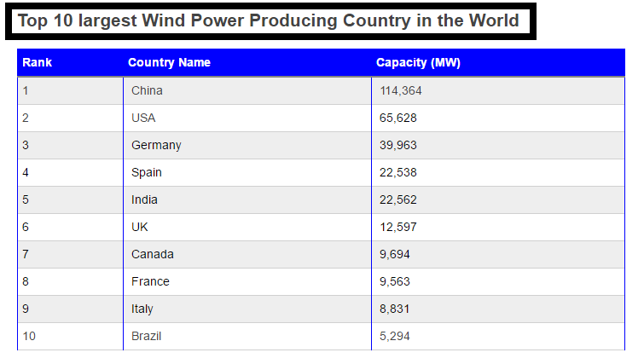Click rank number in Germany's row
This screenshot has width=644, height=364.
coord(26,145)
